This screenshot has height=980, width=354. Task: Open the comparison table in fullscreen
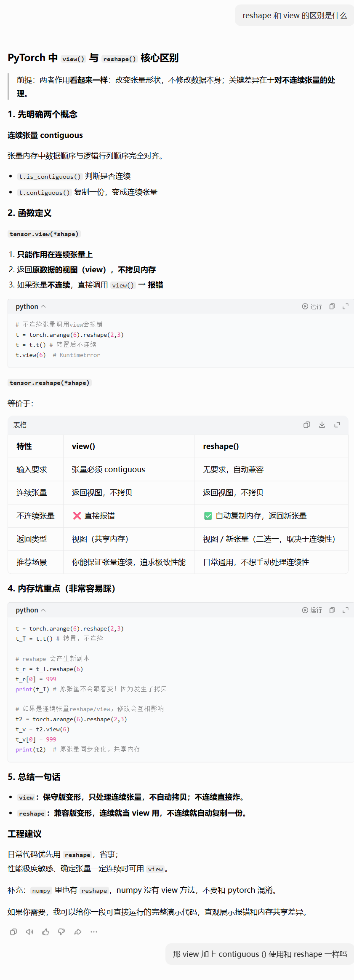point(337,425)
